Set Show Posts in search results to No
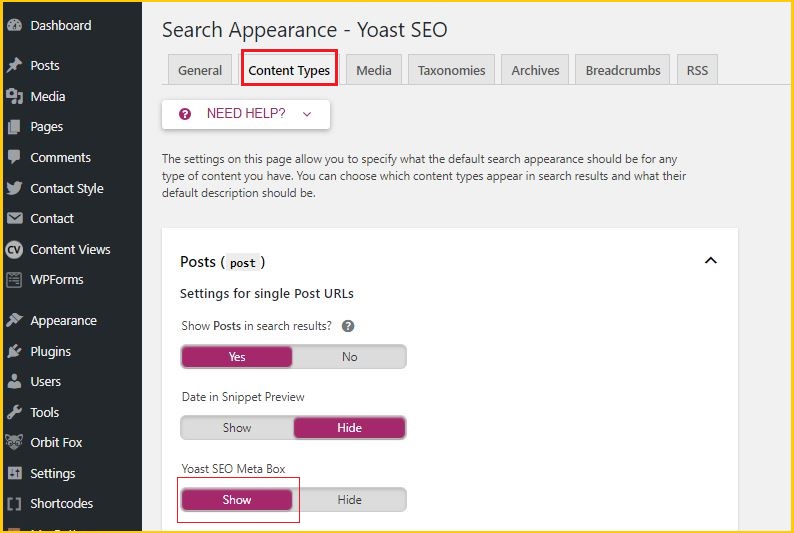This screenshot has width=794, height=533. 349,357
